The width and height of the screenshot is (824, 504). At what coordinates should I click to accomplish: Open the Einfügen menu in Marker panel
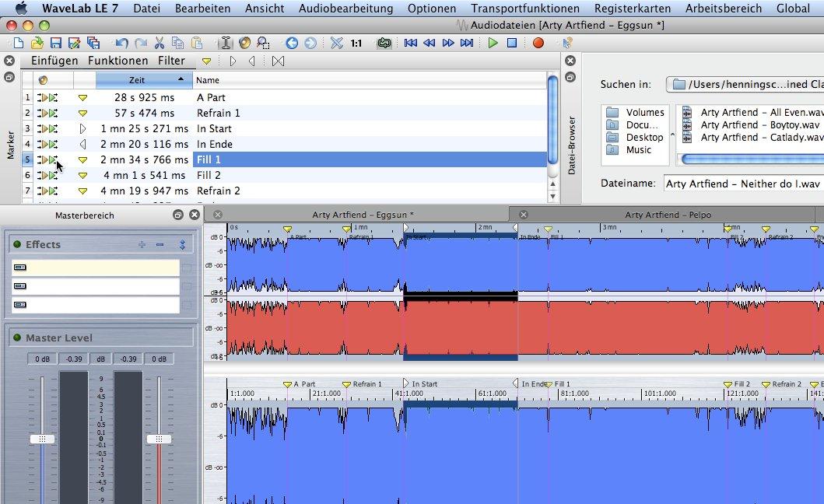pyautogui.click(x=54, y=61)
